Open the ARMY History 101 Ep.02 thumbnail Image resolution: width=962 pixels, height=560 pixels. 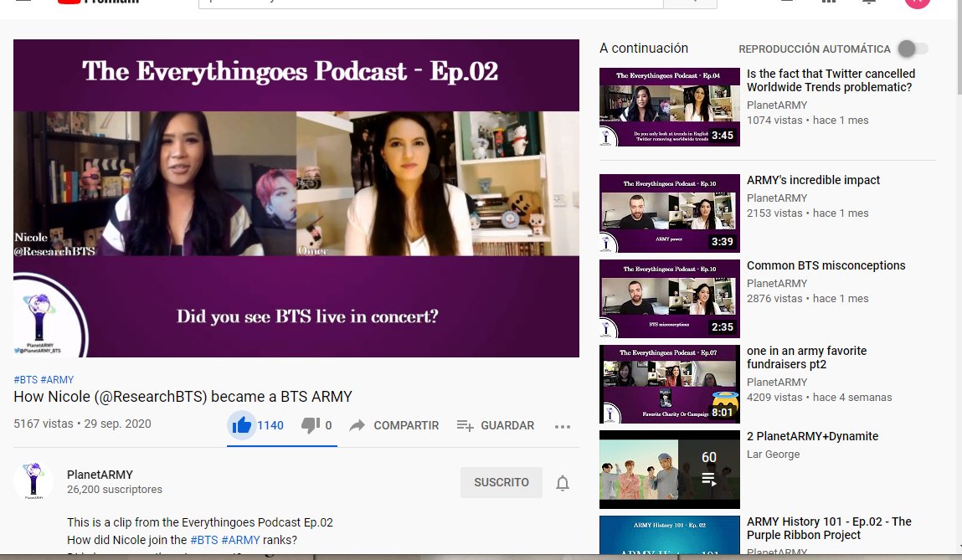tap(669, 535)
